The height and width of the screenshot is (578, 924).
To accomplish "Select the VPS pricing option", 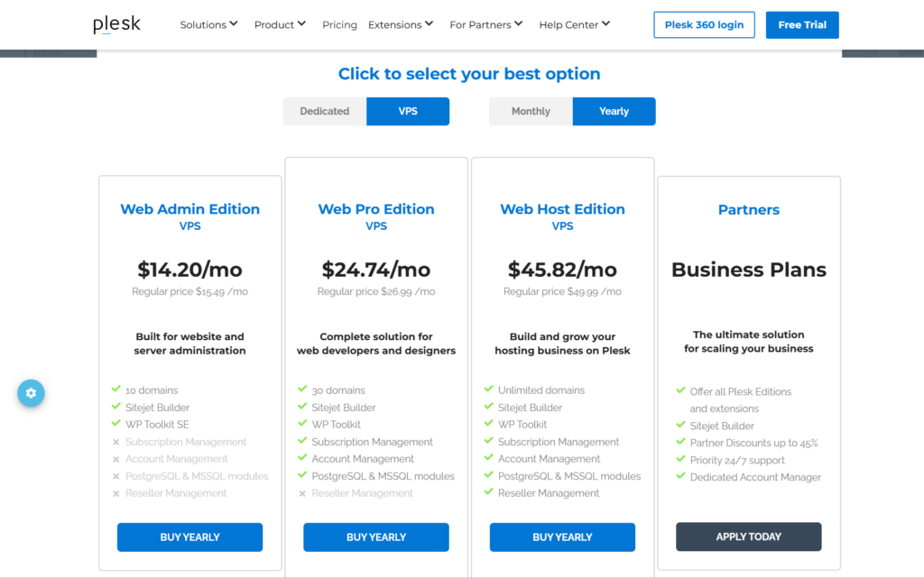I will coord(408,111).
